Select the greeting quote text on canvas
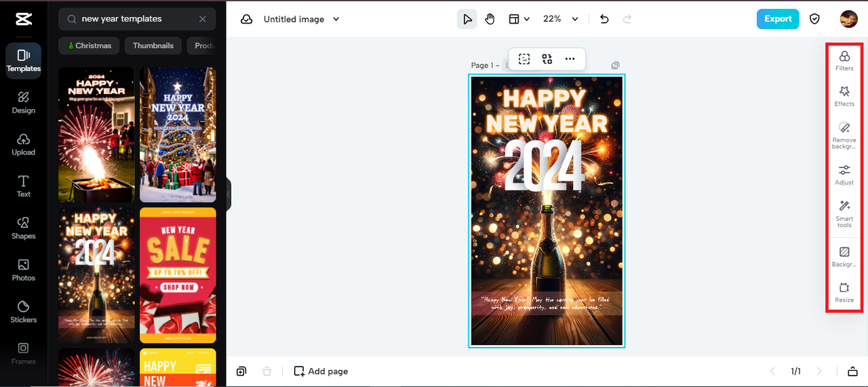Screen dimensions: 868x387 [545, 303]
